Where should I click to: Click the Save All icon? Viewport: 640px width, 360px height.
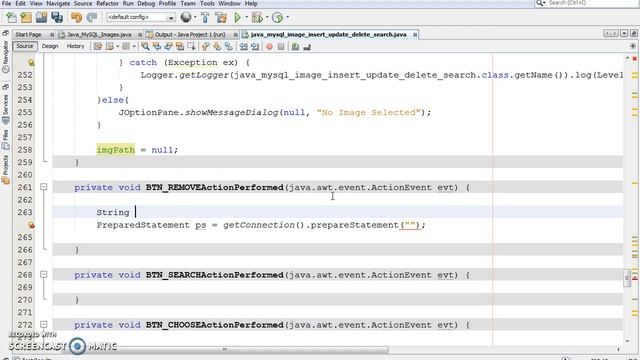point(57,17)
